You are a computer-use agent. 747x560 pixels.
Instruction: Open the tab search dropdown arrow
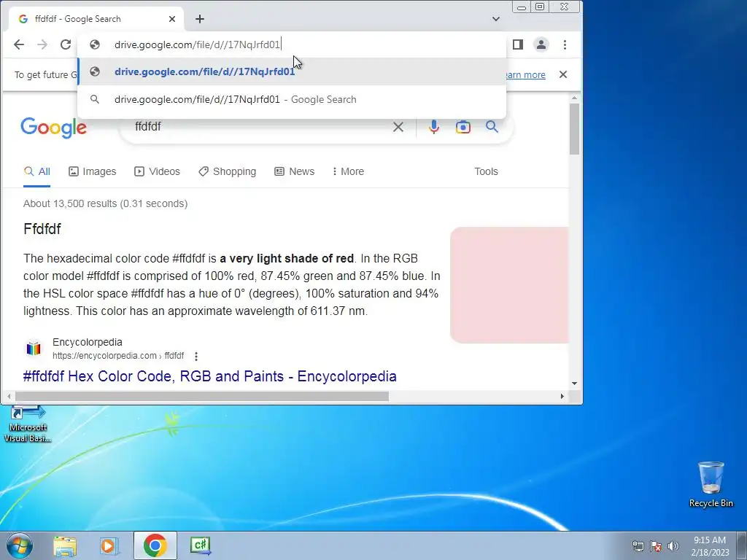tap(496, 19)
